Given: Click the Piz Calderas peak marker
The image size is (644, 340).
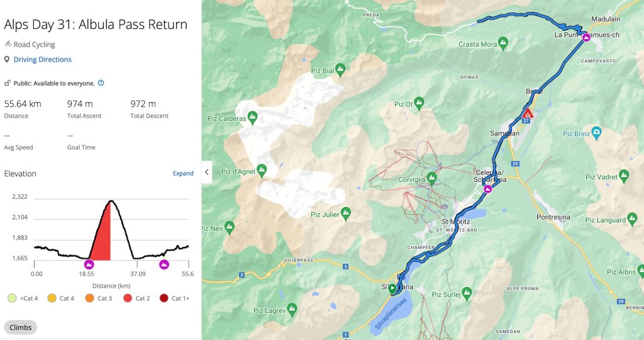Looking at the screenshot, I should (x=252, y=118).
